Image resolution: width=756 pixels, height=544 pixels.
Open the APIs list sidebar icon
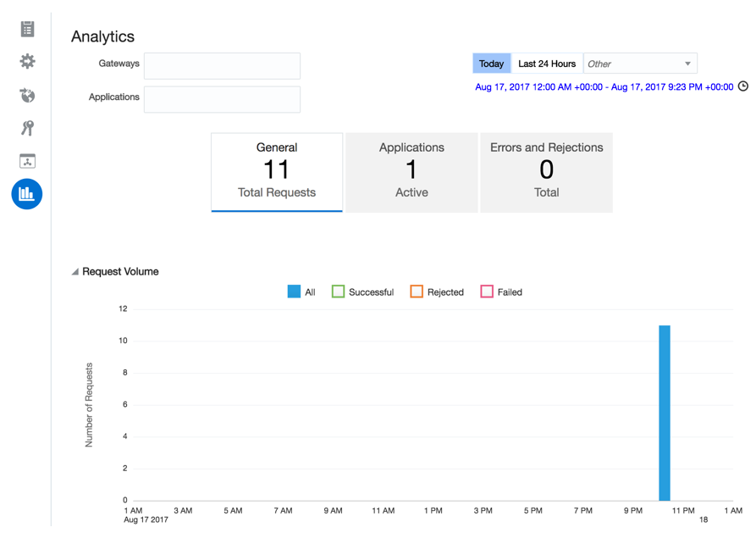pos(27,30)
